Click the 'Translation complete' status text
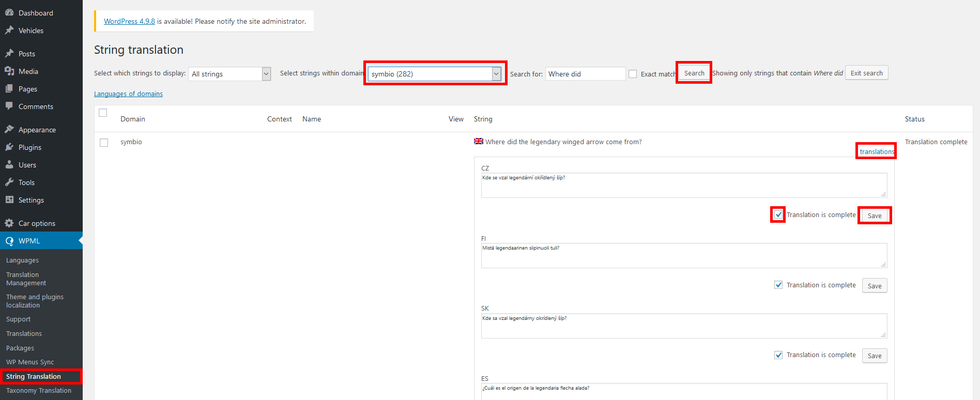This screenshot has width=980, height=400. (936, 142)
